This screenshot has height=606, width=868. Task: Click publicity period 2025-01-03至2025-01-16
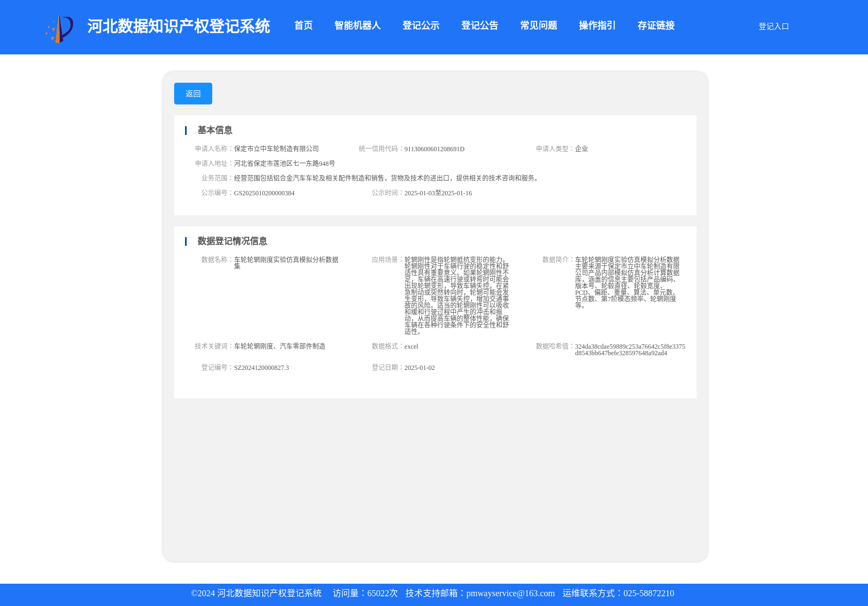point(438,193)
